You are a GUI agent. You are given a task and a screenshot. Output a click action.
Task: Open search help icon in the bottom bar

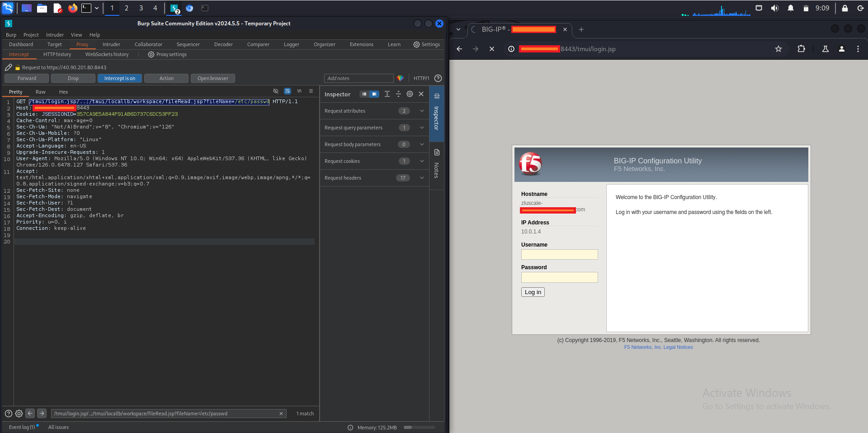(x=8, y=414)
